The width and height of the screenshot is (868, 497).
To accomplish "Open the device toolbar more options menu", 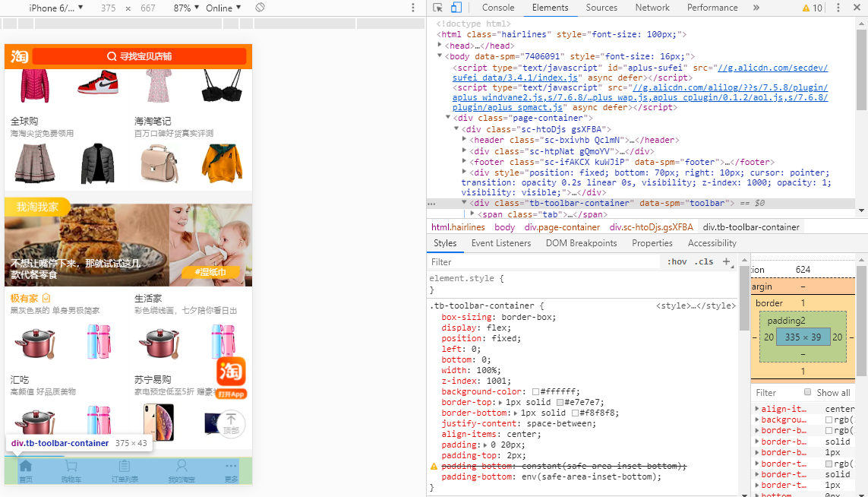I will point(413,8).
